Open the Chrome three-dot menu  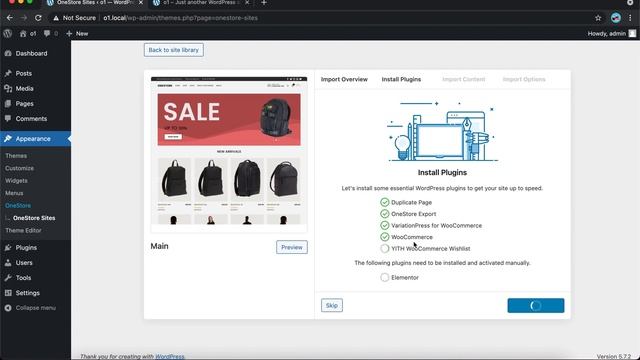click(x=631, y=18)
